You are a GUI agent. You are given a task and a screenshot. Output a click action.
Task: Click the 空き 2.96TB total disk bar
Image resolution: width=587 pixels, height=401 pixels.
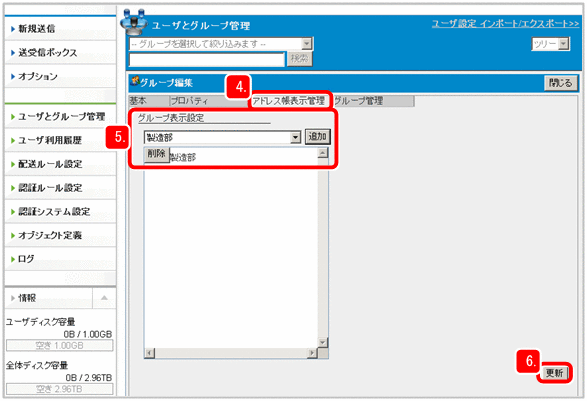60,389
